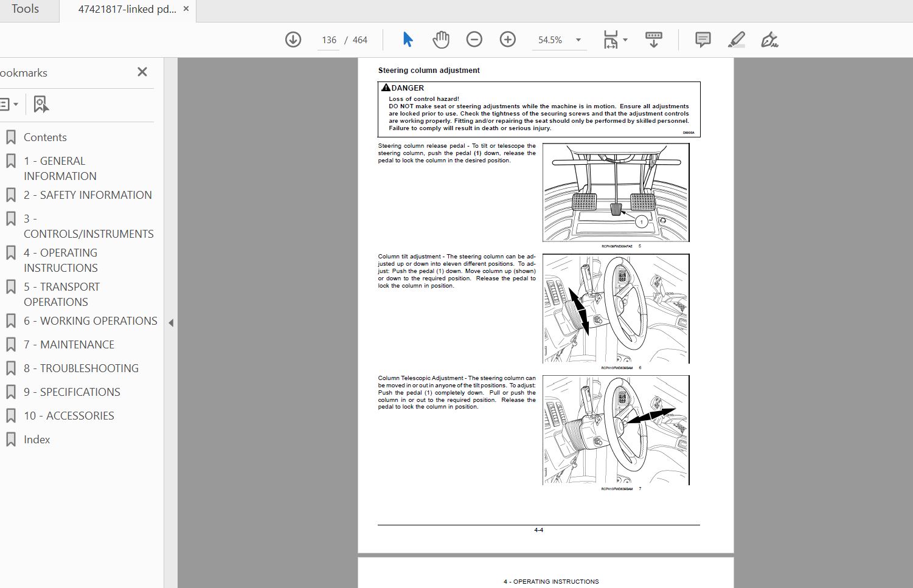Select the Highlight text tool

click(x=736, y=40)
